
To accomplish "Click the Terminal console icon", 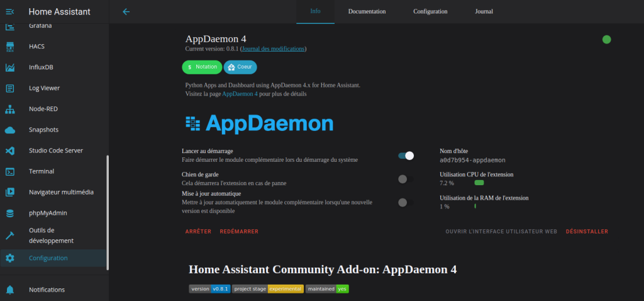I will [x=10, y=171].
